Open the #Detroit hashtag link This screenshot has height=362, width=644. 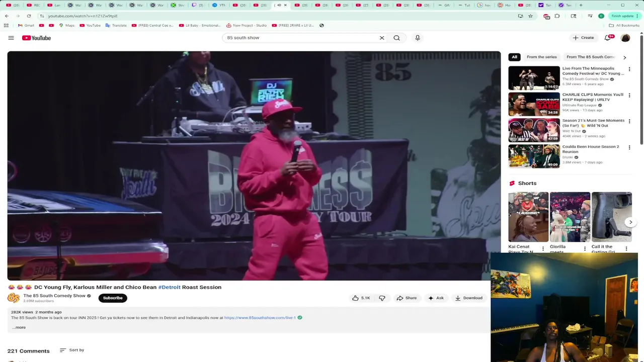(x=169, y=287)
